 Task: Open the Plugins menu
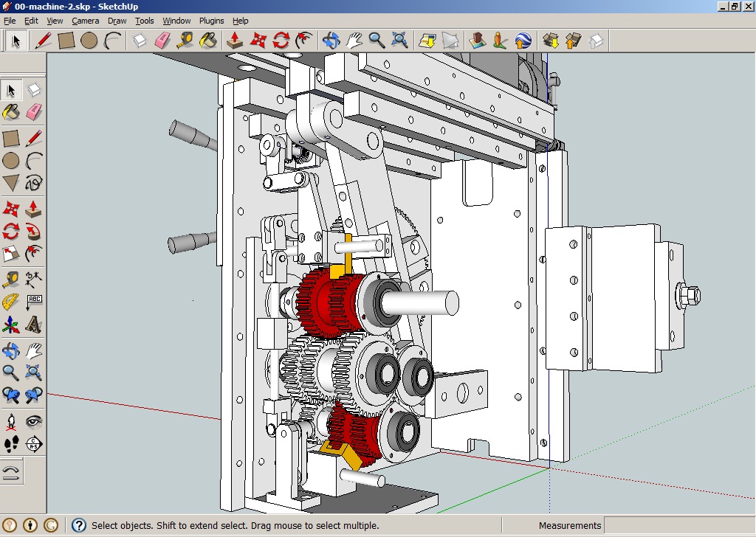[211, 21]
